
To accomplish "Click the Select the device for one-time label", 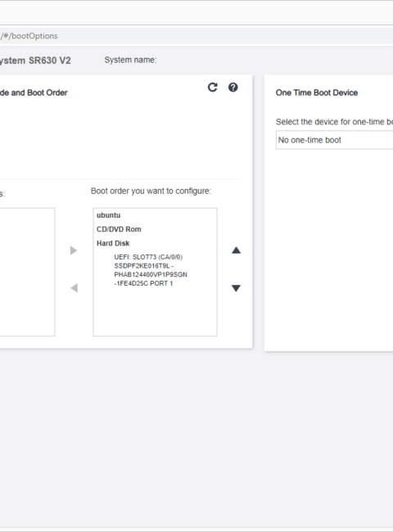I will pos(334,122).
